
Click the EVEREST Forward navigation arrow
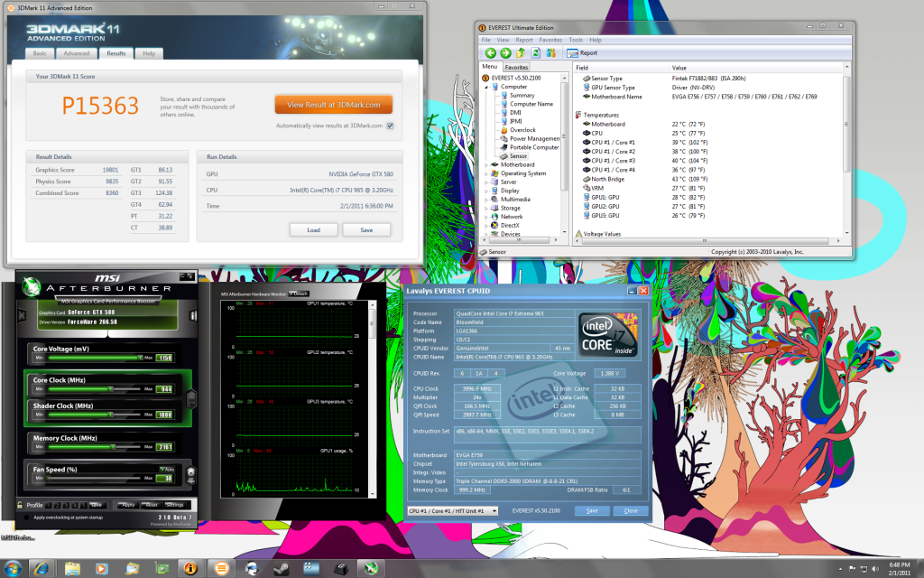[505, 53]
